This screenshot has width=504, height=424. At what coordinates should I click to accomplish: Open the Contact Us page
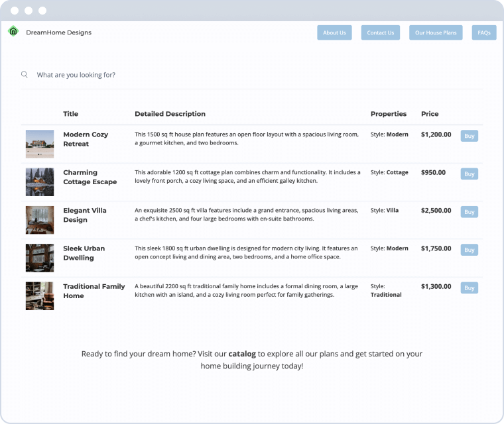point(380,32)
